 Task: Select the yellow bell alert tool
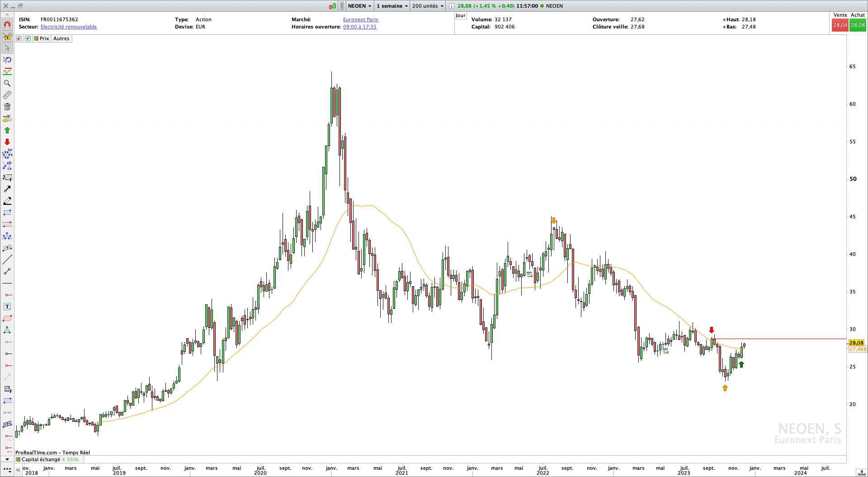7,118
